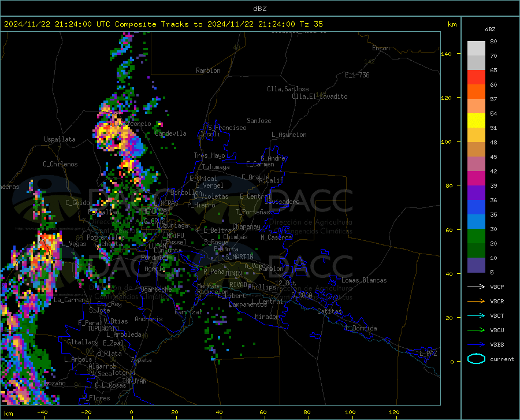Click the dBZ label above the legend

(x=490, y=29)
